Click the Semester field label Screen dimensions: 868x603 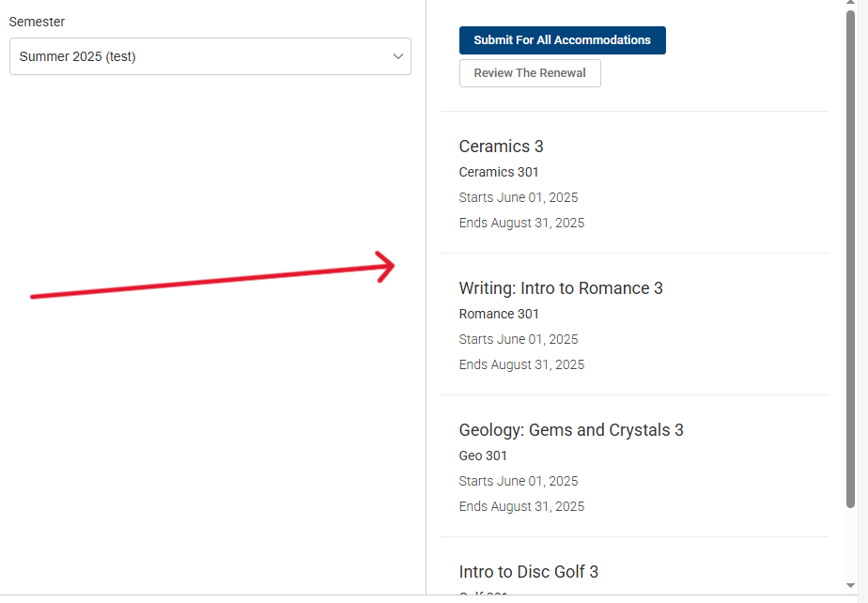37,22
